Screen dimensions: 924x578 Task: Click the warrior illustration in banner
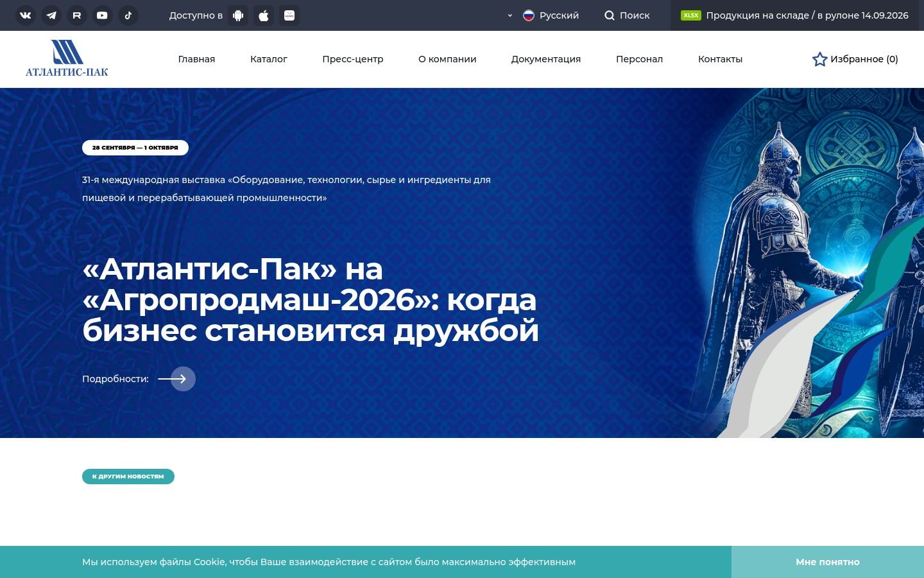[810, 263]
